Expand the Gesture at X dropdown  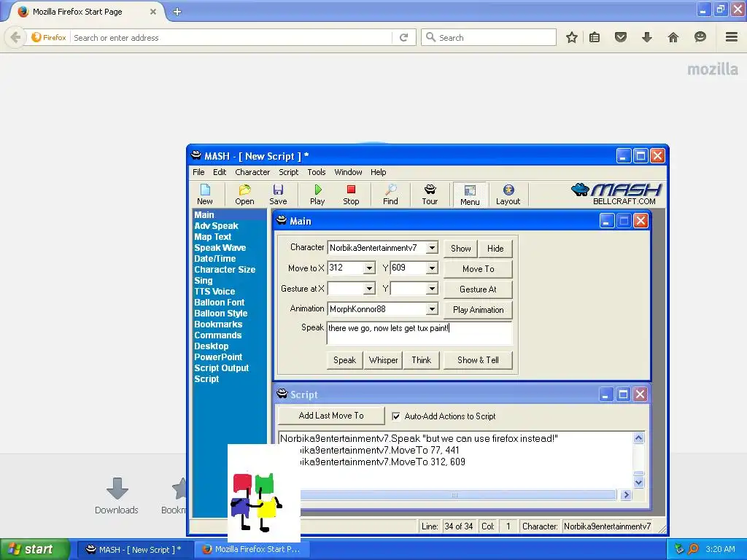[369, 289]
